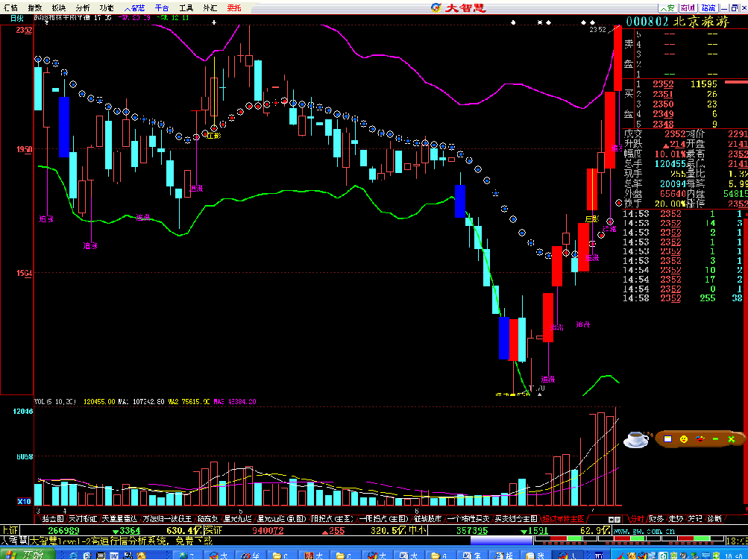Open the 行情 menu

10,7
